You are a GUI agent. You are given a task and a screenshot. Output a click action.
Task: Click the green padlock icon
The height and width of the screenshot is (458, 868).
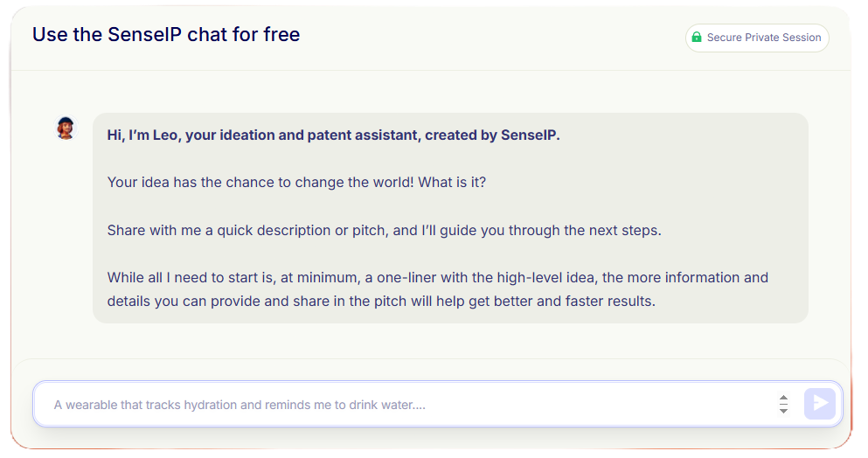click(x=697, y=37)
